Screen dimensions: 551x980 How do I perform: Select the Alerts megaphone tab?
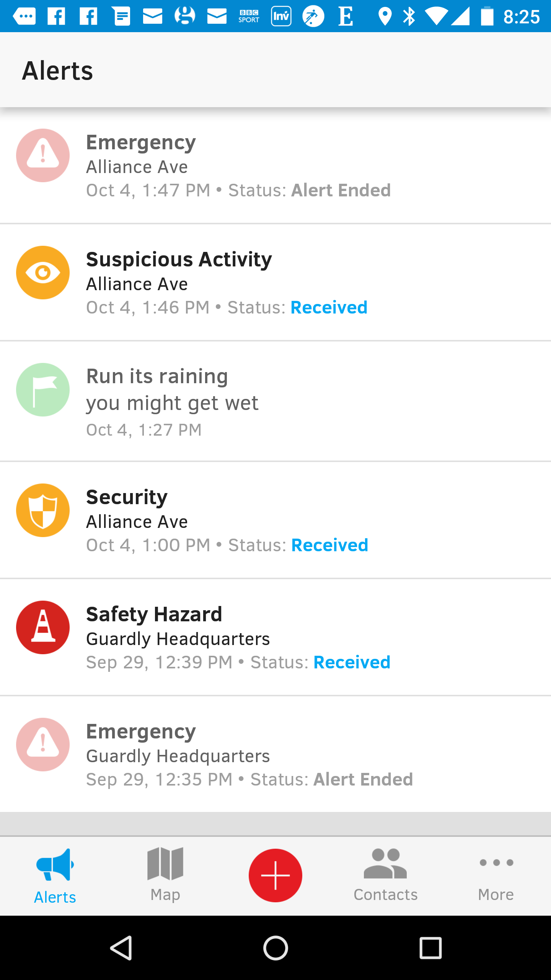point(55,875)
